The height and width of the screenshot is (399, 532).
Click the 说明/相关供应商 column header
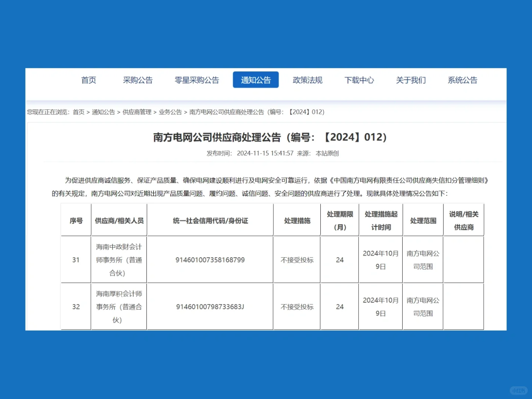click(x=464, y=221)
